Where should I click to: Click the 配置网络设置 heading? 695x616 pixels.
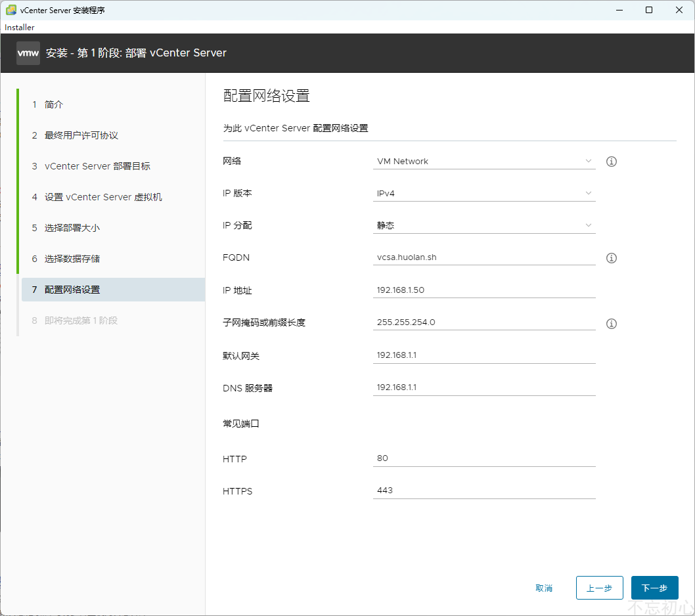pos(267,96)
